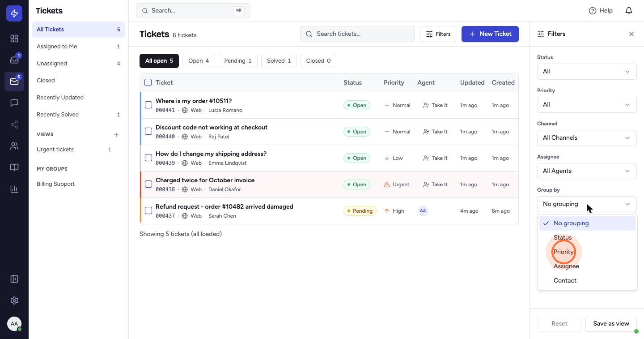This screenshot has height=339, width=644.
Task: Open the chat bubble icon in sidebar
Action: (14, 103)
